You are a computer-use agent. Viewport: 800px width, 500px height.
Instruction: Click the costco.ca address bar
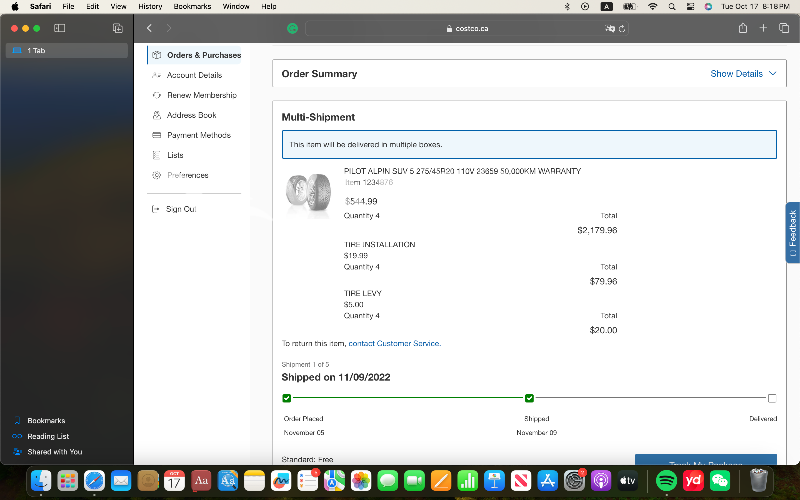pos(465,29)
